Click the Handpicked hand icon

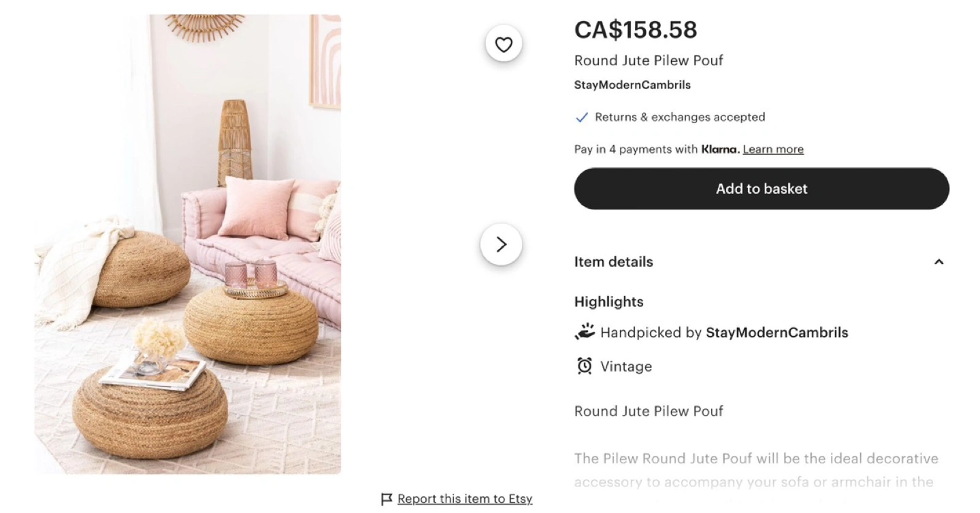[585, 332]
